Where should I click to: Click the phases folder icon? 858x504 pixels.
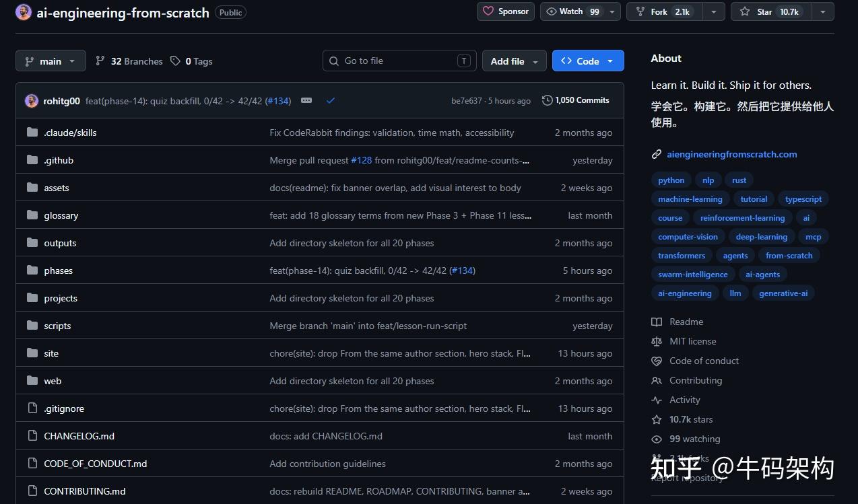click(32, 271)
